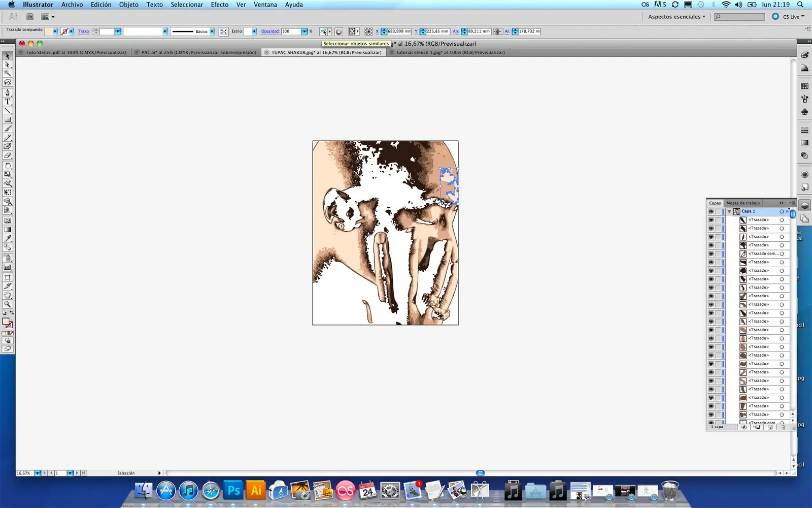This screenshot has width=812, height=508.
Task: Select the Pencil tool
Action: [x=8, y=138]
